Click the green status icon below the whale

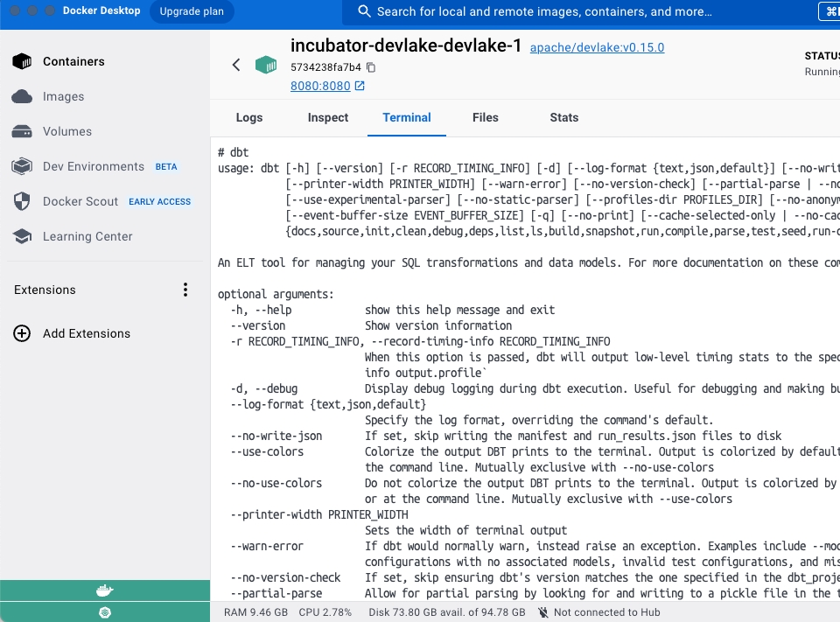click(105, 612)
